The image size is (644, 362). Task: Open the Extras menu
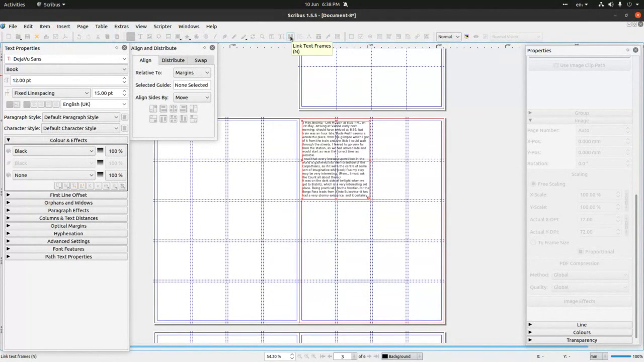(121, 26)
